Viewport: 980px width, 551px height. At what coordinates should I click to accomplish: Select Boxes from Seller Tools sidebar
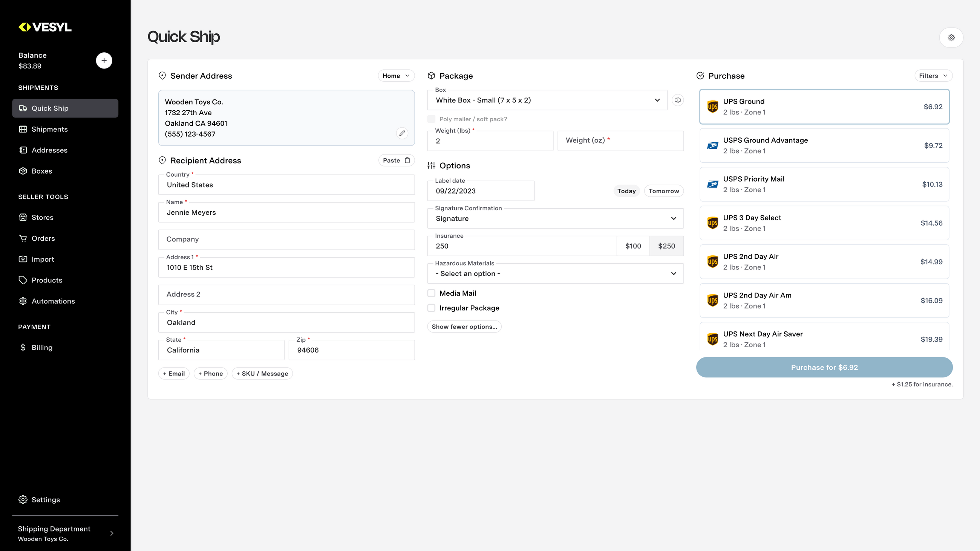(42, 171)
